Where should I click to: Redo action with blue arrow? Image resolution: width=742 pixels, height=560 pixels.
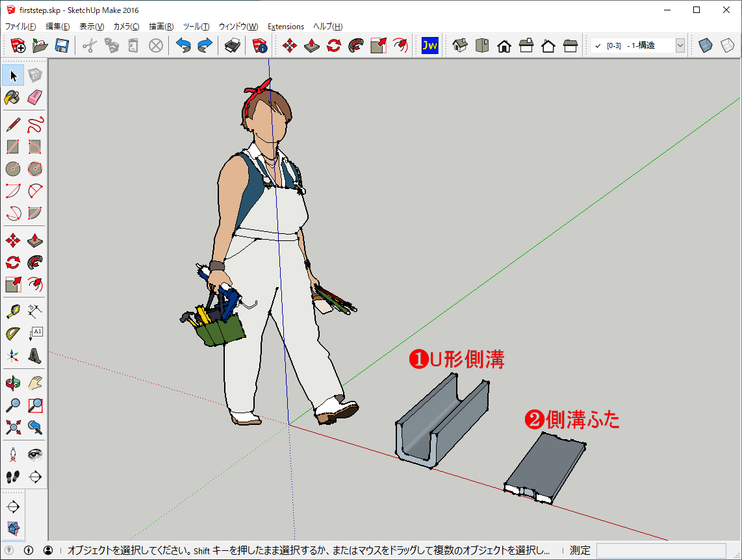[205, 46]
